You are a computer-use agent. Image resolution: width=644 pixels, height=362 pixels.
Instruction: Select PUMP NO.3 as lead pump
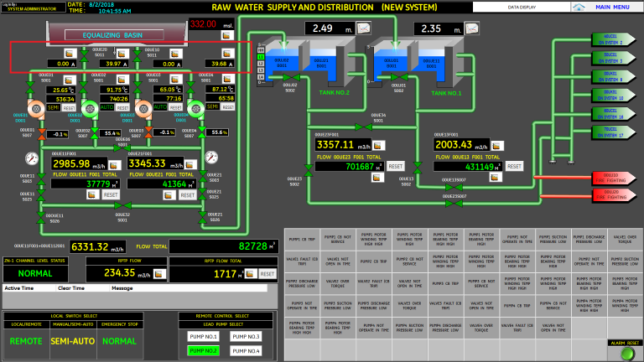tap(246, 337)
